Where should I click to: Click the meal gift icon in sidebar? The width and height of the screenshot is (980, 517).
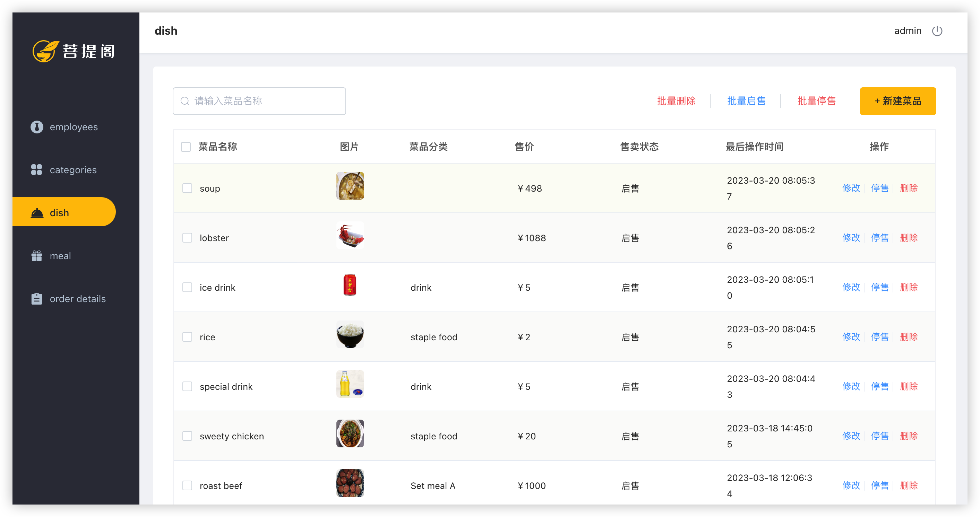(x=36, y=256)
